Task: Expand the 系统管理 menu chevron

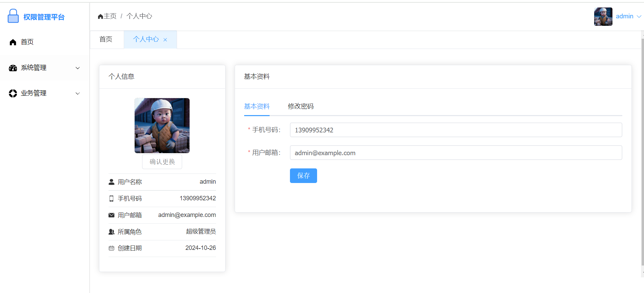Action: pos(78,68)
